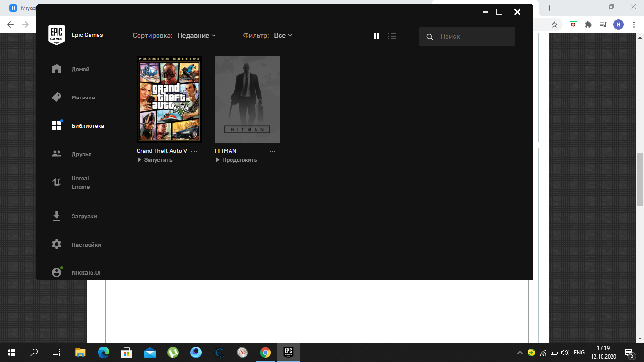Switch library to list view
Viewport: 644px width, 362px height.
click(392, 36)
